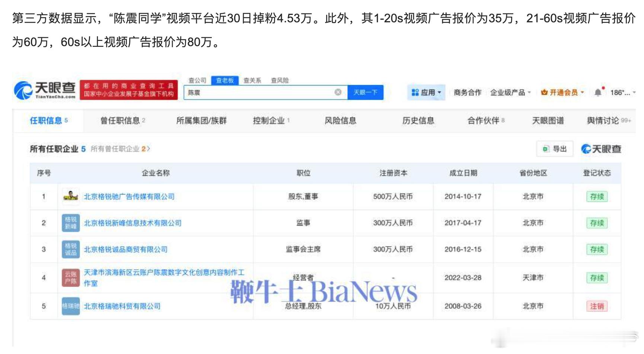Open the 应用 apps grid icon
This screenshot has height=354, width=644.
(414, 92)
